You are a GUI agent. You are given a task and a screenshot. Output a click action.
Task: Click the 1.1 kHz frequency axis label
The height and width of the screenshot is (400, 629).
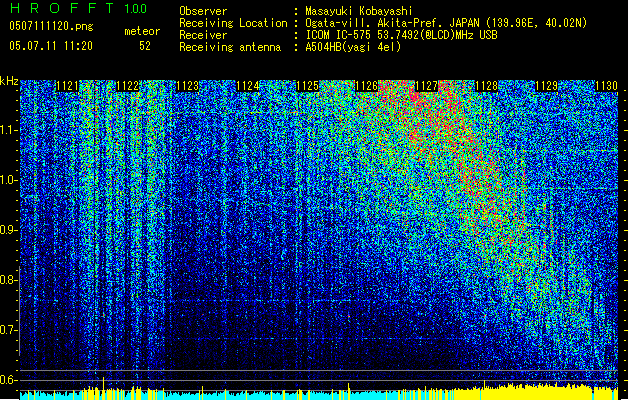click(x=7, y=130)
